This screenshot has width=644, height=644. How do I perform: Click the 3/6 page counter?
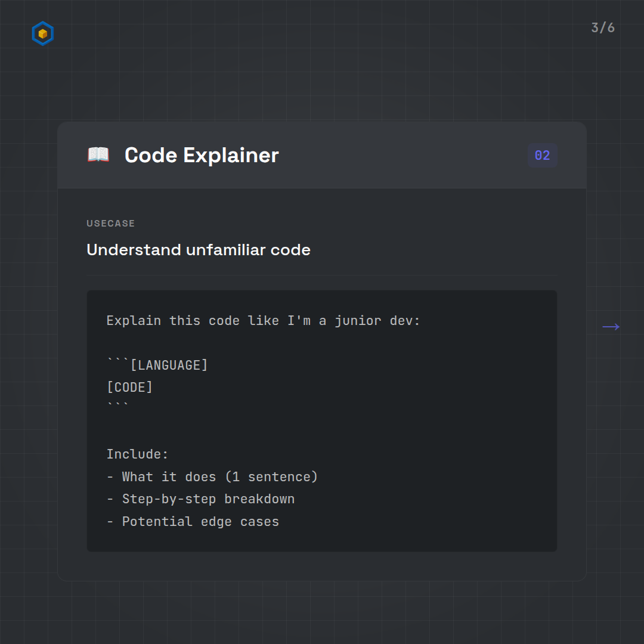(x=602, y=28)
